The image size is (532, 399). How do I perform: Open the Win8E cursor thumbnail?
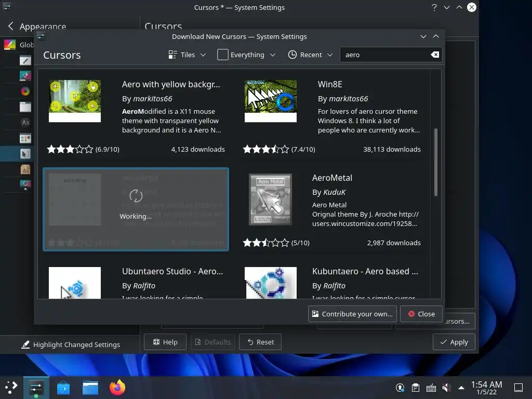click(270, 101)
